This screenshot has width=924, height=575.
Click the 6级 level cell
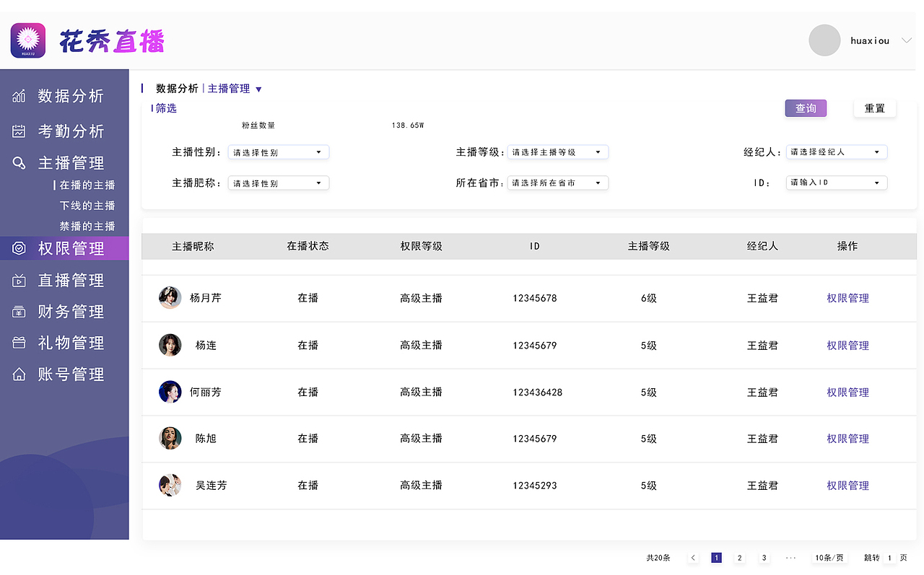point(649,298)
